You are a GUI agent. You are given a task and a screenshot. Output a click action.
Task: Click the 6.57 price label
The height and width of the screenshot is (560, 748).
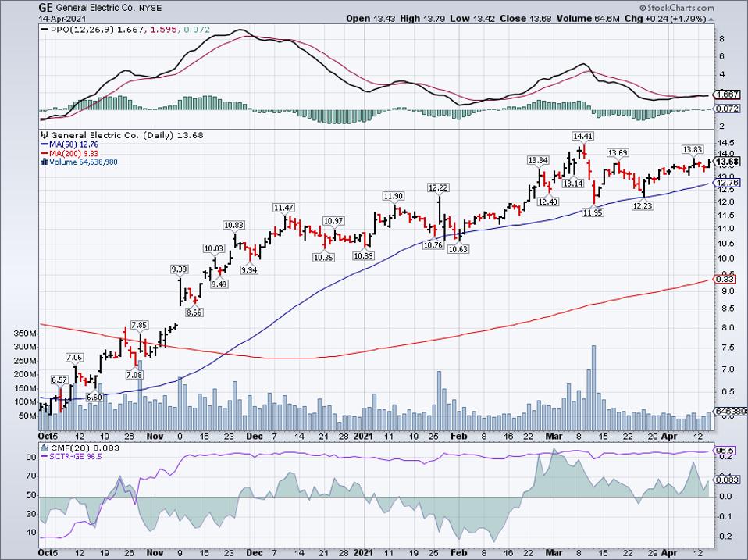tap(59, 380)
